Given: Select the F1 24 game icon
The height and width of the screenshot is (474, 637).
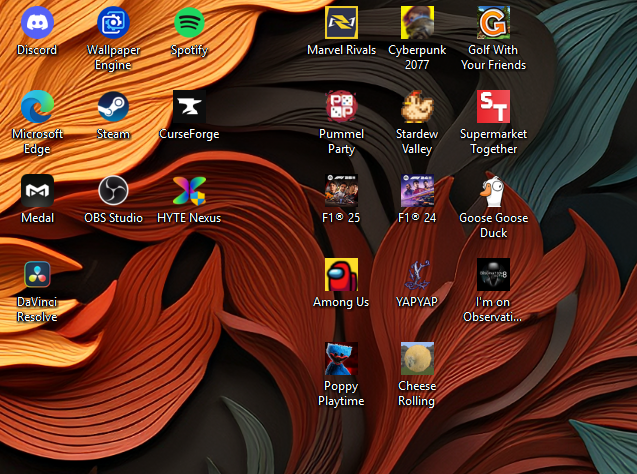Looking at the screenshot, I should coord(417,190).
